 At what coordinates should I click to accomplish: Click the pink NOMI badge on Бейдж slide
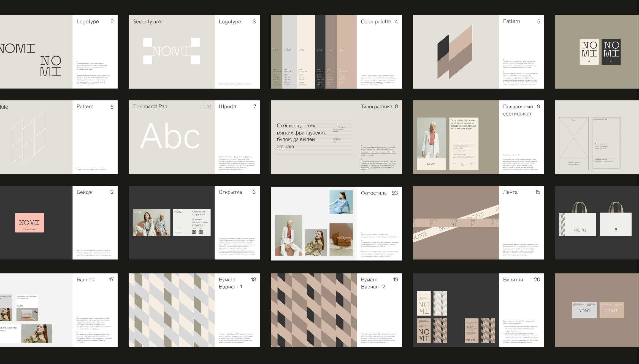tap(29, 223)
